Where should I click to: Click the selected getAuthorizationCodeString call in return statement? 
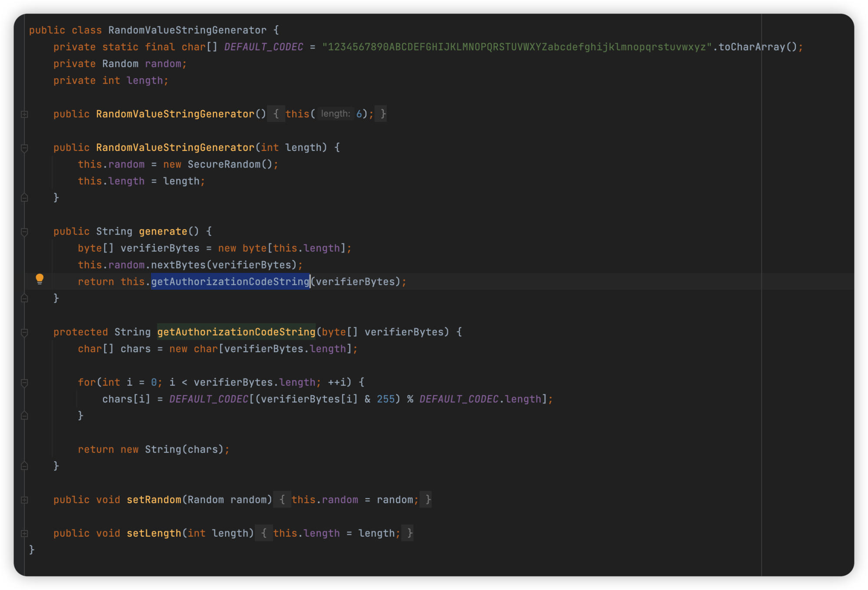230,282
